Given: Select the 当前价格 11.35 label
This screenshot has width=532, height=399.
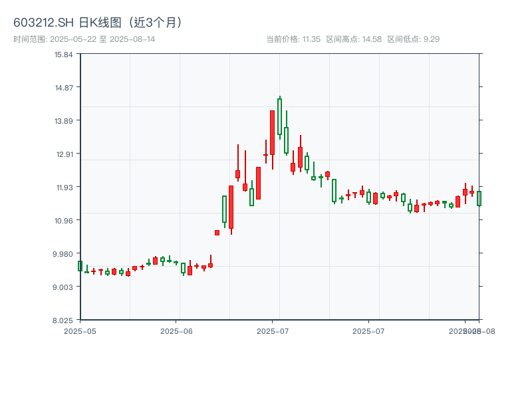Looking at the screenshot, I should pyautogui.click(x=293, y=39).
